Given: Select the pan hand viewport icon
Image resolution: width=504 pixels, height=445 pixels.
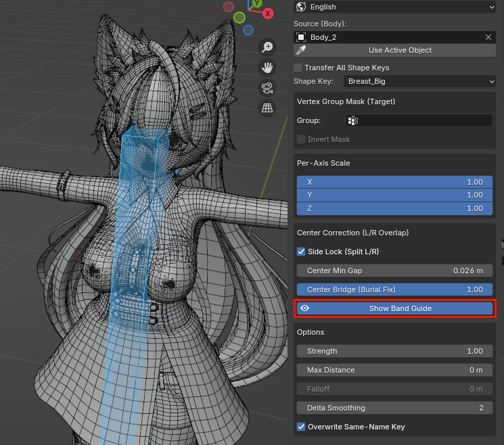Looking at the screenshot, I should 267,68.
